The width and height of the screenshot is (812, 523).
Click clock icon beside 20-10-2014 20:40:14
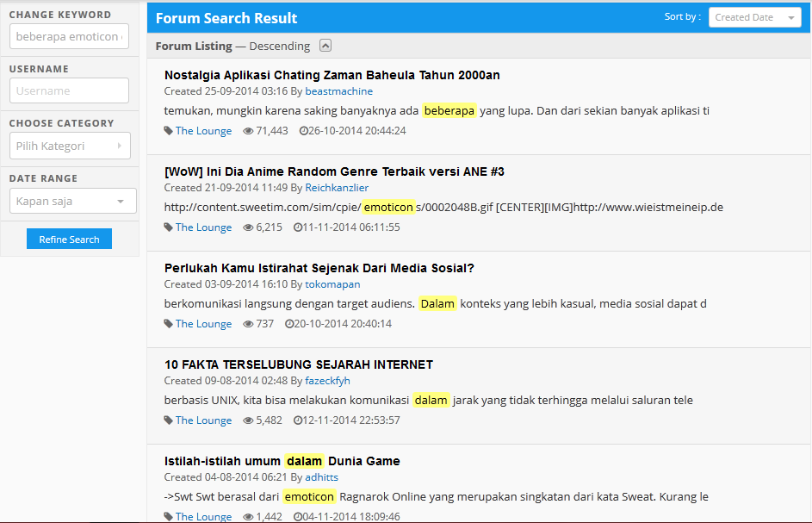coord(289,323)
